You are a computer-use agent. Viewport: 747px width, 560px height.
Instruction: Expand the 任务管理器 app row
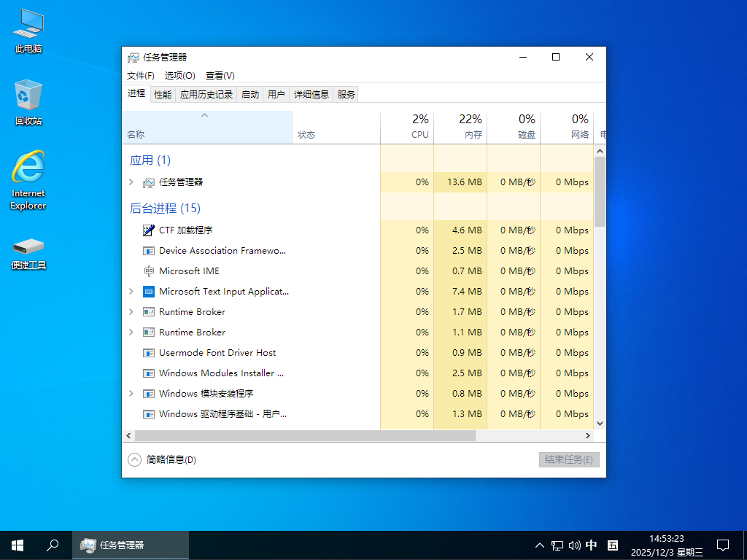click(131, 182)
